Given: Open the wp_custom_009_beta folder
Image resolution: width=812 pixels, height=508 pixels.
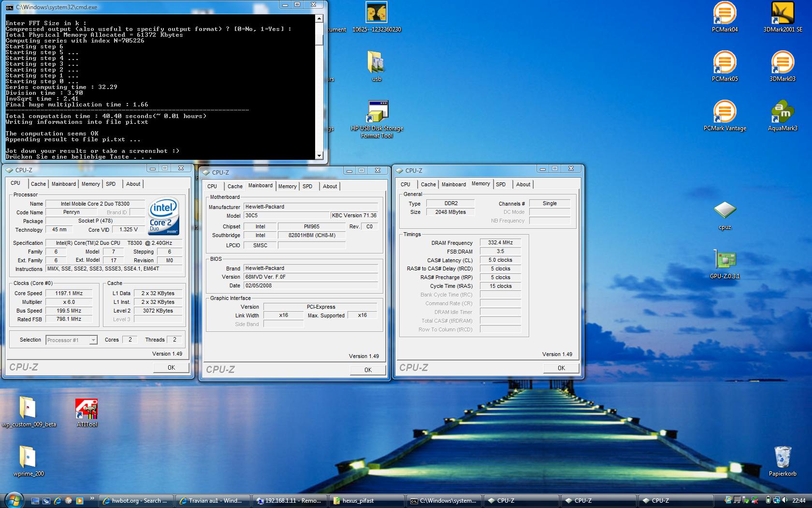Looking at the screenshot, I should click(x=29, y=412).
